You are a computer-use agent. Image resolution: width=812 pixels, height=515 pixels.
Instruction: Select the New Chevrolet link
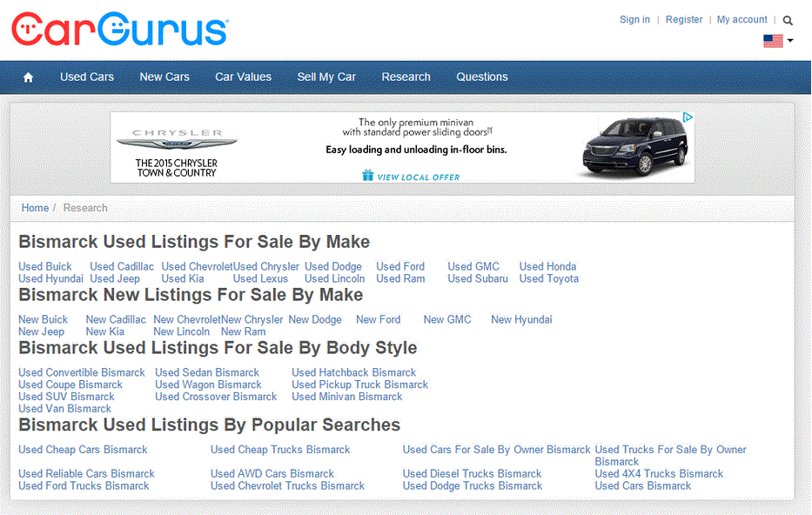(x=187, y=320)
